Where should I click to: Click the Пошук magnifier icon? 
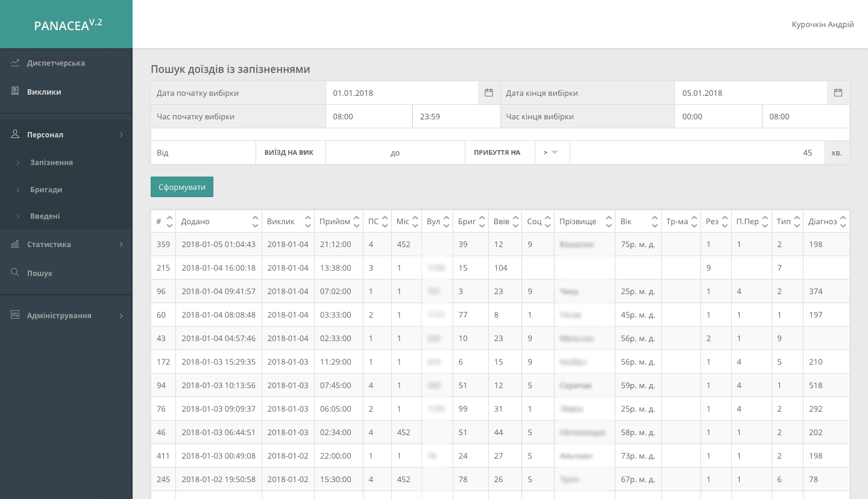point(15,272)
